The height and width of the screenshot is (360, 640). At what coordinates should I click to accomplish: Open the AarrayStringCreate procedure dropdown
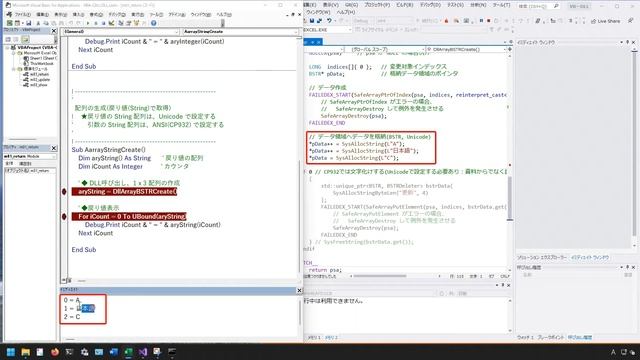click(240, 31)
